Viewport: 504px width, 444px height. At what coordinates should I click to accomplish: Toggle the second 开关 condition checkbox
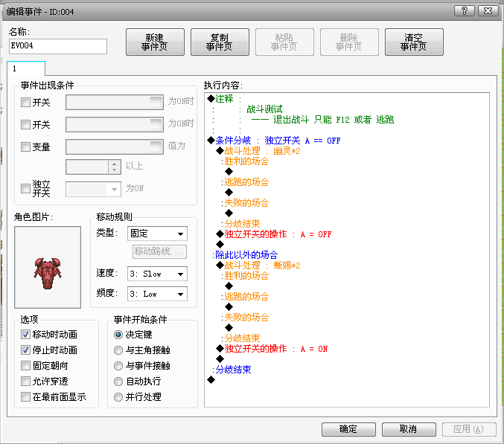(x=25, y=124)
